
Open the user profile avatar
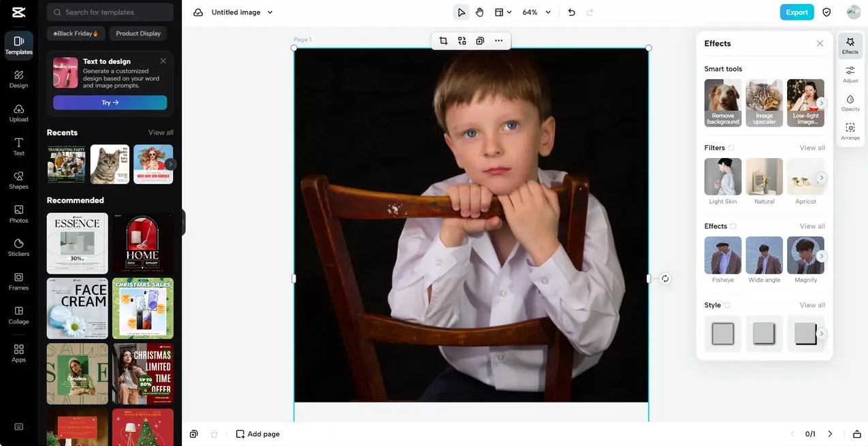click(853, 12)
